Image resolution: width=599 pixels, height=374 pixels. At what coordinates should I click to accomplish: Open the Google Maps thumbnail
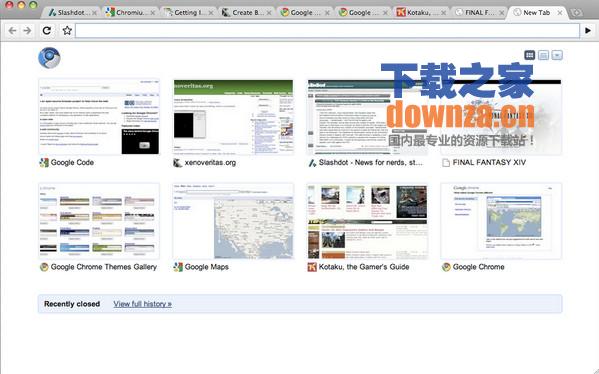point(233,221)
